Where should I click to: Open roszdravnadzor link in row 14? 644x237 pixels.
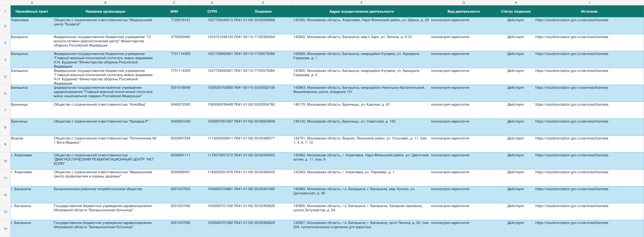coord(571,223)
